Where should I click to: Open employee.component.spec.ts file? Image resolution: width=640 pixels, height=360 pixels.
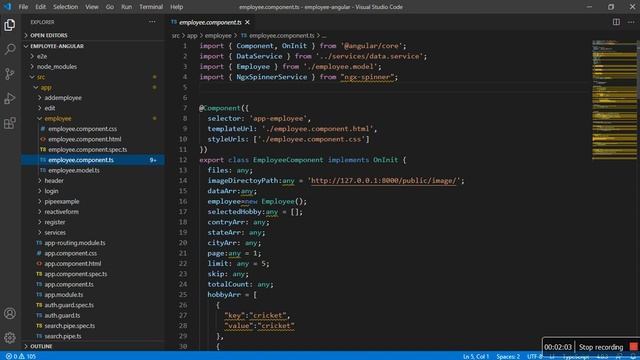tap(93, 150)
